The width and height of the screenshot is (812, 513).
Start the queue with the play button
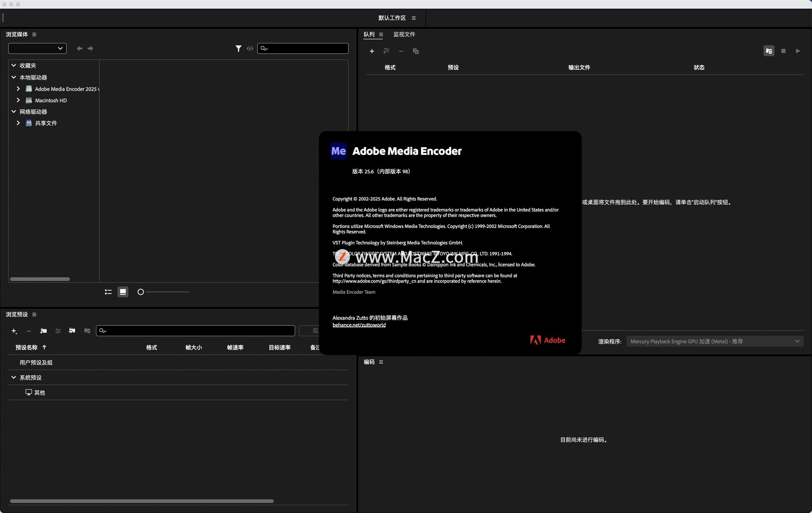pos(798,51)
